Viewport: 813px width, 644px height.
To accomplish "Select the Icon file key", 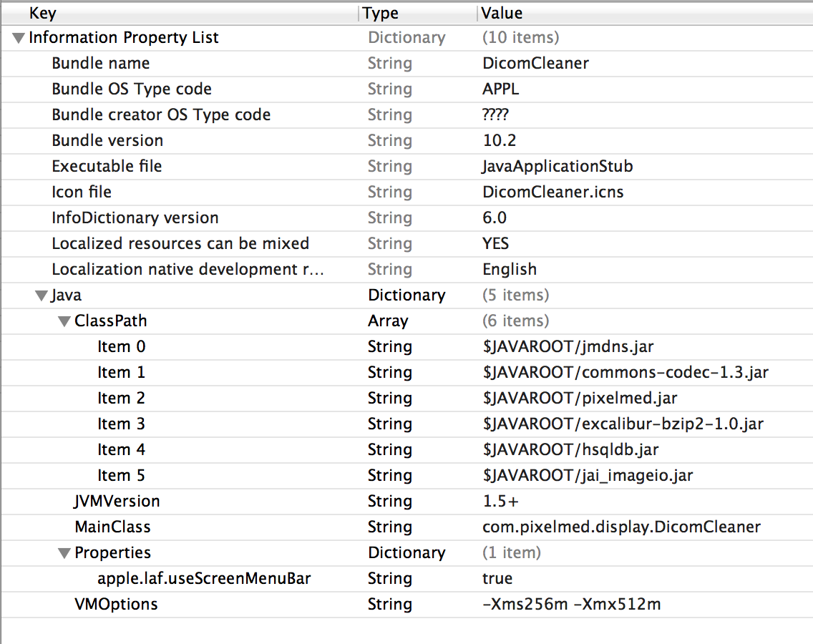I will (82, 192).
